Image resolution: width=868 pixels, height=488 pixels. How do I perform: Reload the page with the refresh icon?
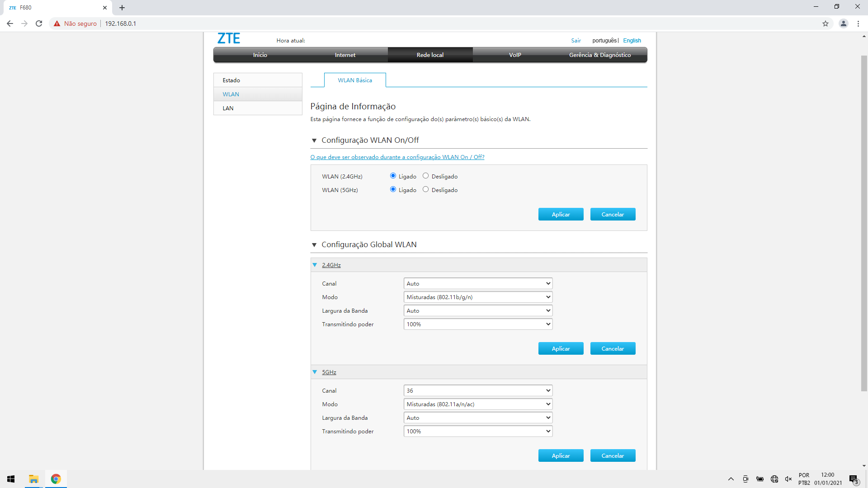[x=39, y=23]
